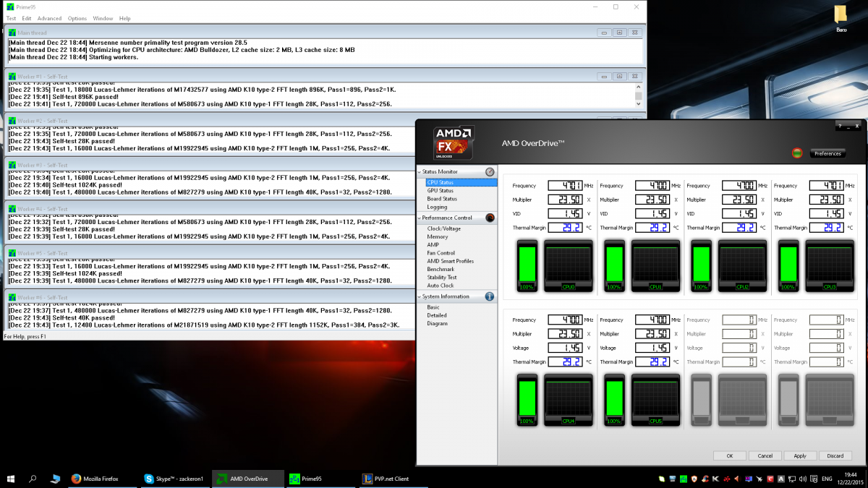The image size is (868, 488).
Task: Click the Preferences button
Action: (x=827, y=153)
